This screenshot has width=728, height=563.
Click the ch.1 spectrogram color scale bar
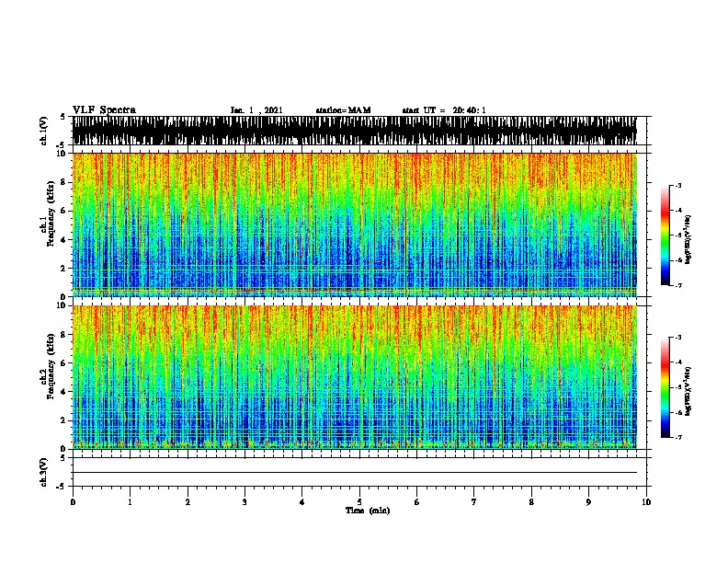click(665, 236)
